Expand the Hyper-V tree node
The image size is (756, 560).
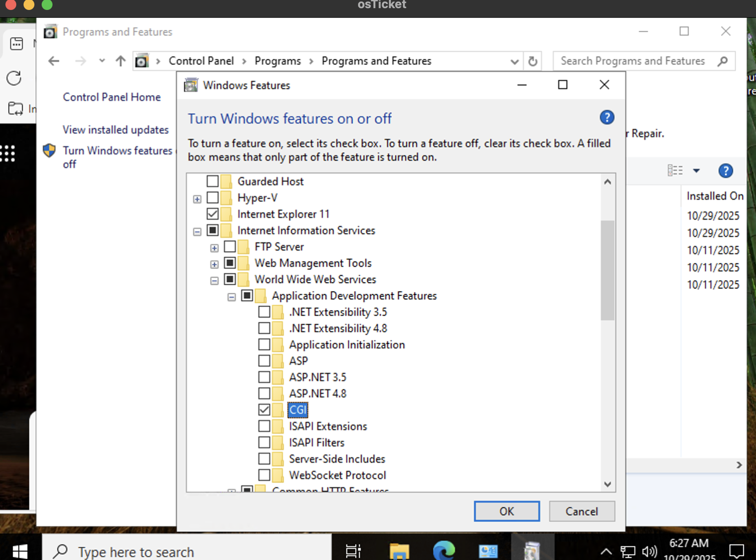point(197,199)
